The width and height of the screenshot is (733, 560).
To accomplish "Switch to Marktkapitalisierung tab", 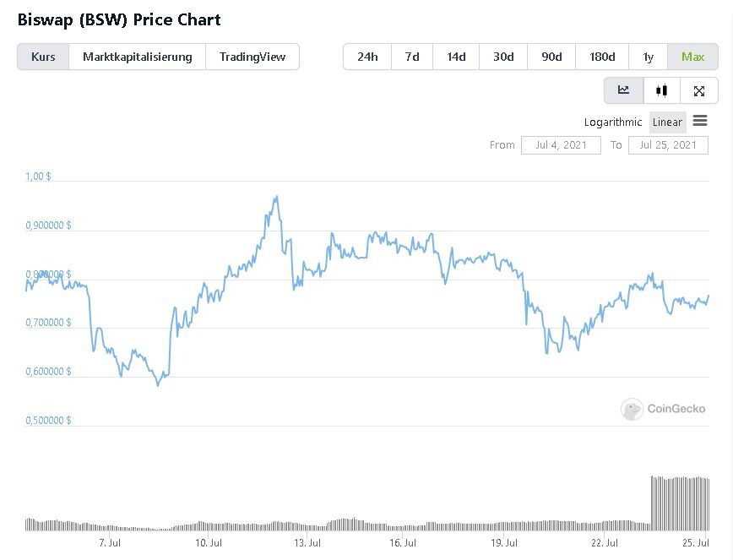I will pyautogui.click(x=138, y=57).
